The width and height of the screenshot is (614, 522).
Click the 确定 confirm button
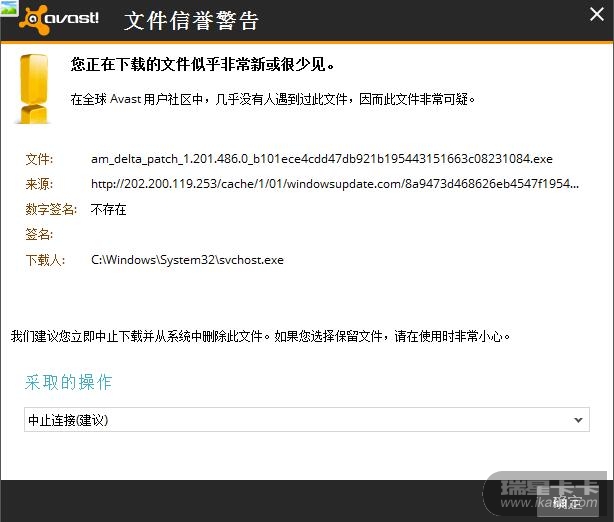tap(567, 502)
